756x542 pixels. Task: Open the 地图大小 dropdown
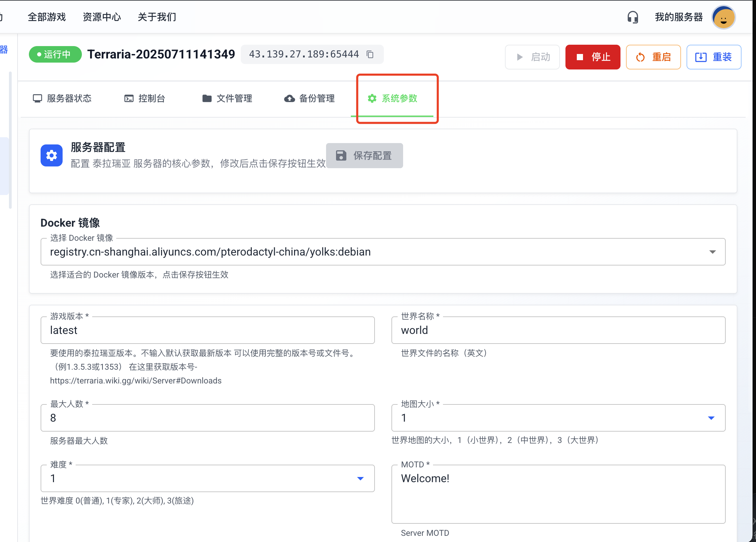point(711,418)
